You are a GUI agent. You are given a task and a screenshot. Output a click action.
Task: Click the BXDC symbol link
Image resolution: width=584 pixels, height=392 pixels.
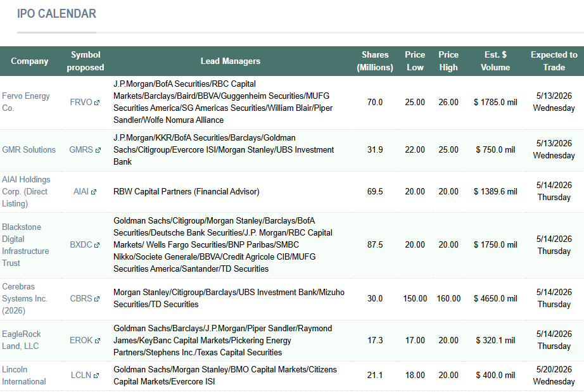[81, 244]
